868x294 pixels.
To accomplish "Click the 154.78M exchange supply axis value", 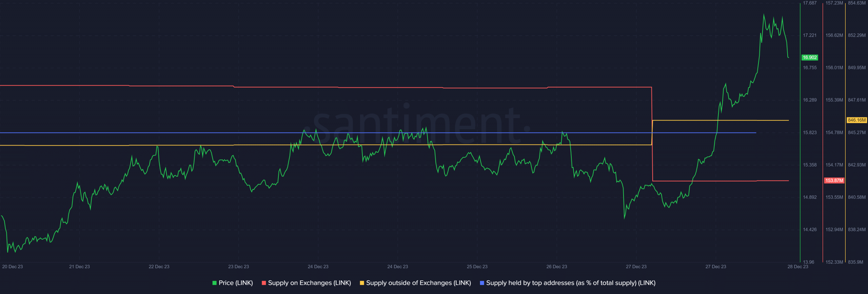I will click(x=834, y=133).
